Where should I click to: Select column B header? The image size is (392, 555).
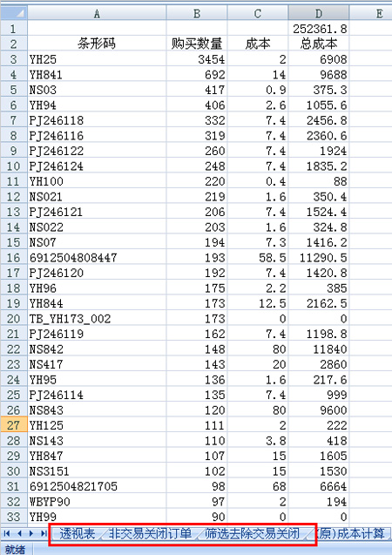(197, 13)
